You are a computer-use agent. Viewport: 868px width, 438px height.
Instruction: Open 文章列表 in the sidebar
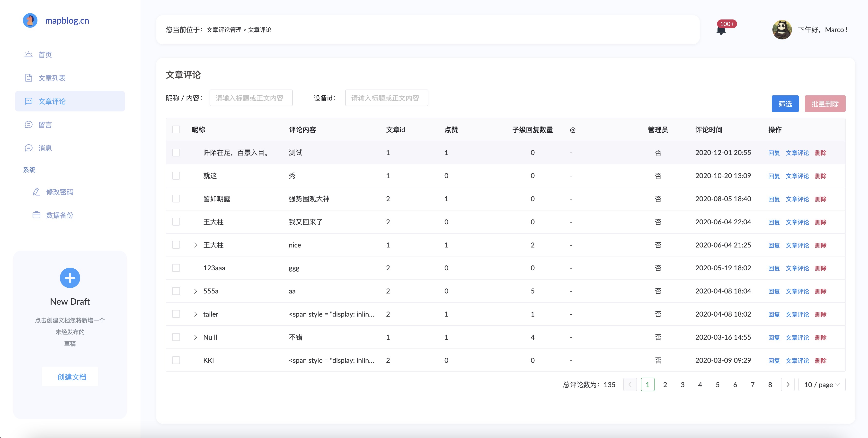pyautogui.click(x=70, y=78)
